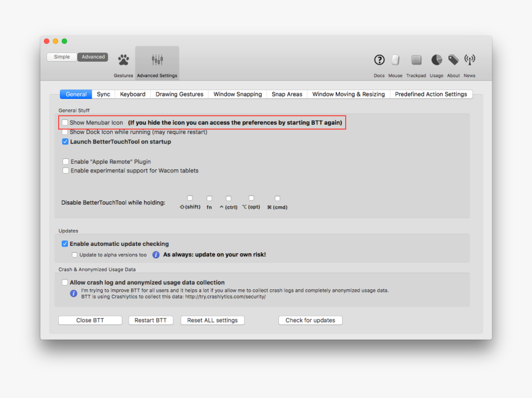Click the "Updates" section heading
Viewport: 532px width, 398px height.
[x=68, y=231]
